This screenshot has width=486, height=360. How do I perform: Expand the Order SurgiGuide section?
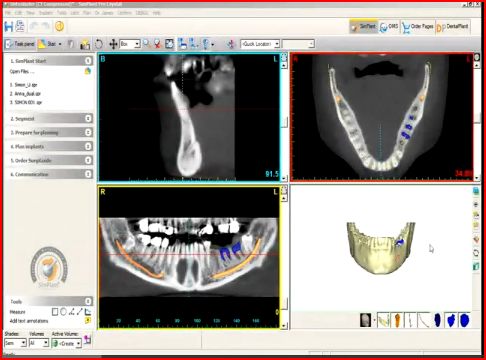tap(88, 160)
